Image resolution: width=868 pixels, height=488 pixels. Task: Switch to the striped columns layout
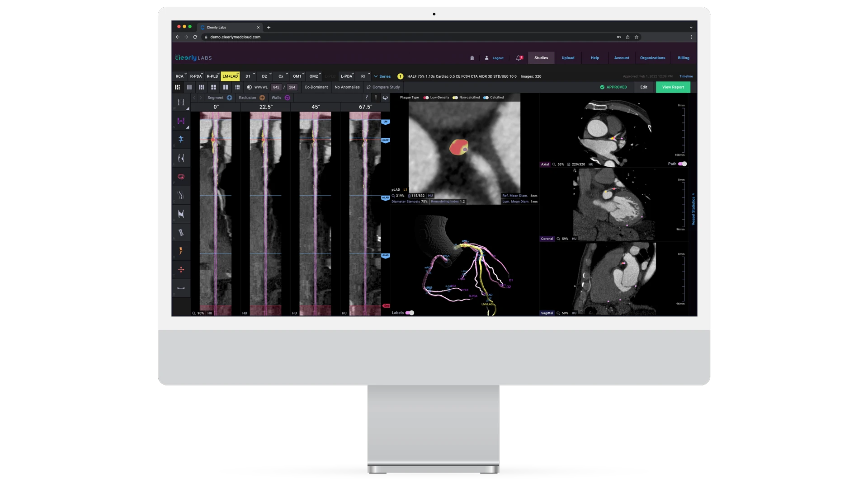point(189,87)
